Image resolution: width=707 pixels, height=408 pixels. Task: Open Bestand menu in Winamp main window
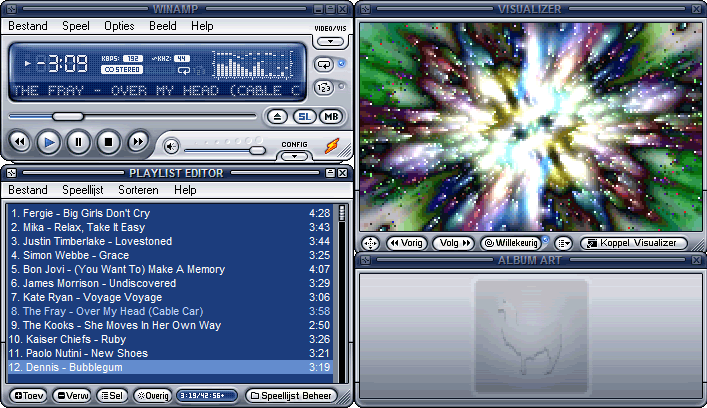[x=28, y=26]
